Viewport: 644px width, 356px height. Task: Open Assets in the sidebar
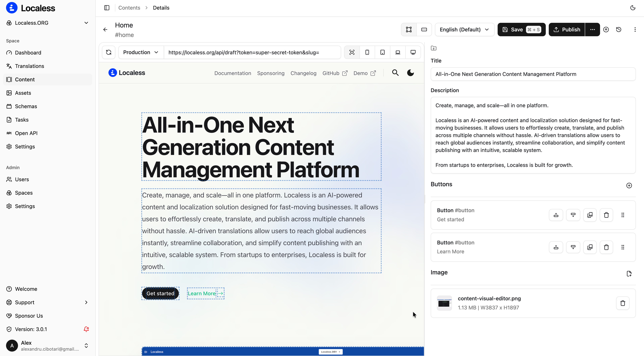pos(47,93)
